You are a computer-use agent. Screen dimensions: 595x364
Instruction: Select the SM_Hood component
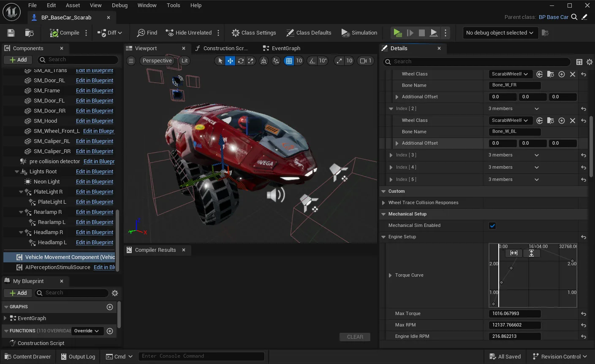(x=45, y=121)
